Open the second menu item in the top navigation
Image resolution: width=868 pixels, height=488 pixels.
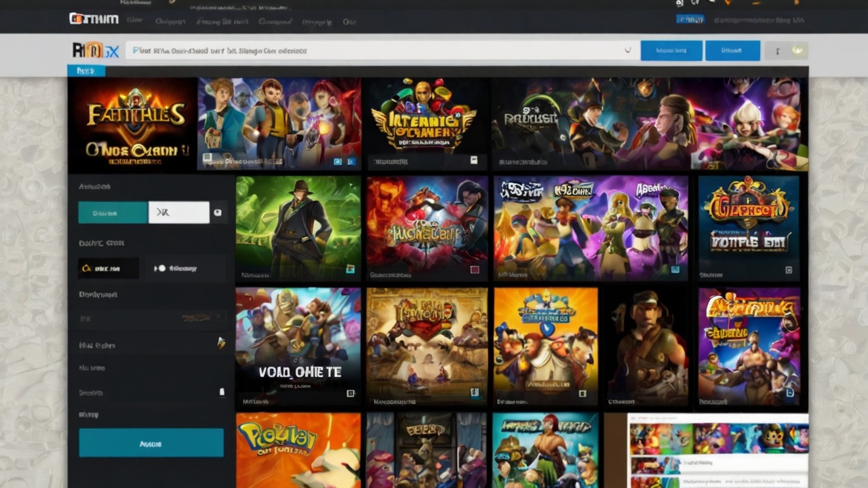170,21
